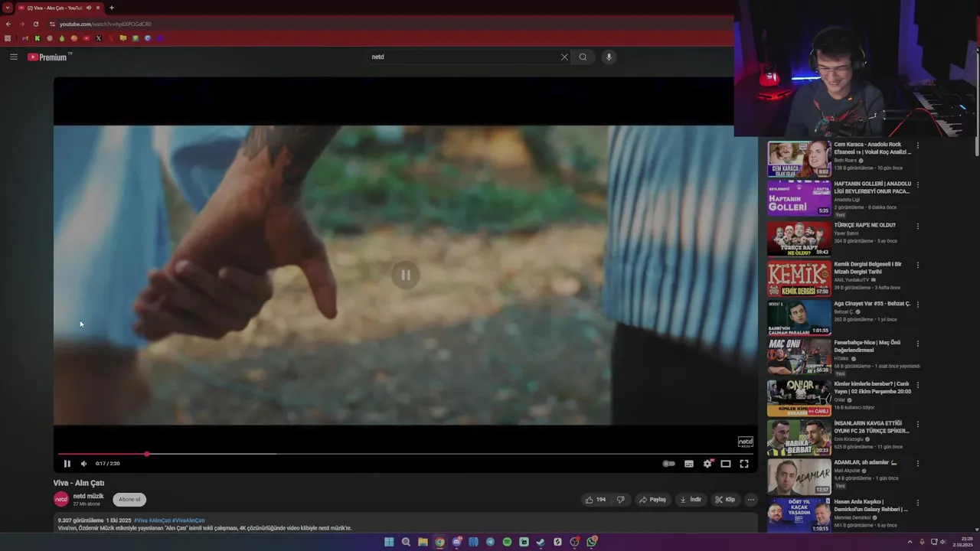The height and width of the screenshot is (551, 980).
Task: Switch to theater mode
Action: [726, 464]
